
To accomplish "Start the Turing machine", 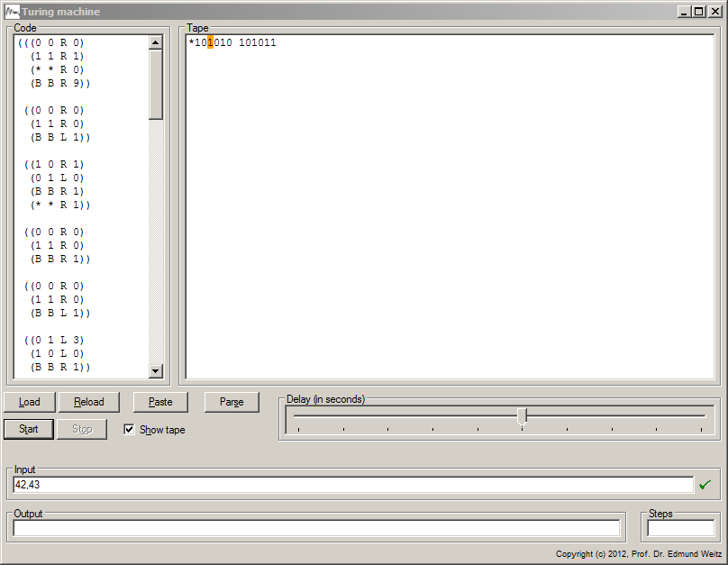I will 28,429.
